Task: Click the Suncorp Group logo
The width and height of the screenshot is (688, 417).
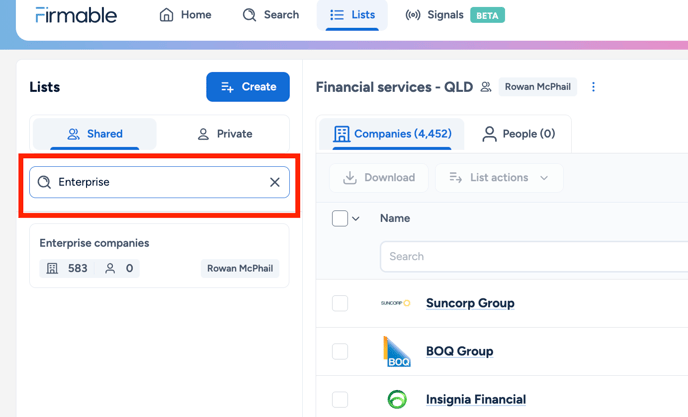Action: click(395, 303)
